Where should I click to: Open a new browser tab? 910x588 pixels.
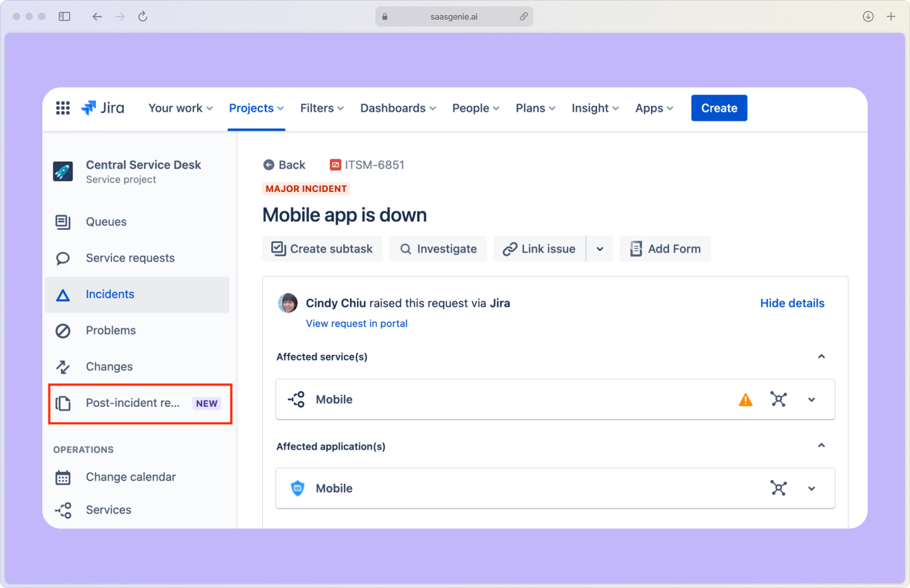891,16
